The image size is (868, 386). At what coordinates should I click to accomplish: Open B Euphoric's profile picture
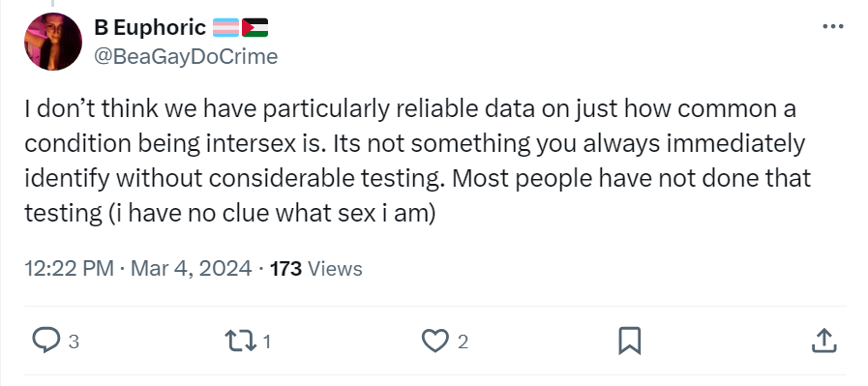click(53, 42)
